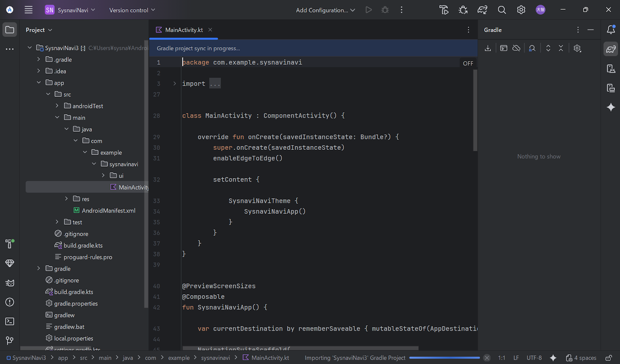
Task: Open the Logcat tool window
Action: pos(9,283)
